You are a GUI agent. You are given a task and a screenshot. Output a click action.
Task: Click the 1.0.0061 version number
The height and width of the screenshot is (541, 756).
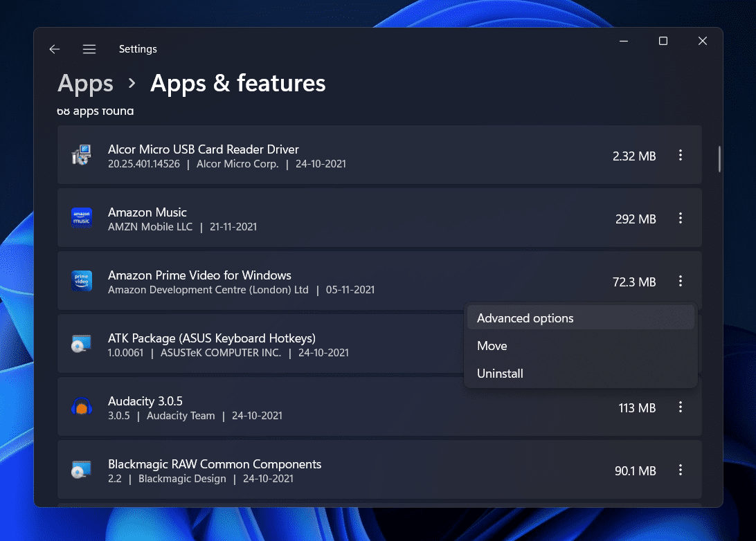coord(125,353)
